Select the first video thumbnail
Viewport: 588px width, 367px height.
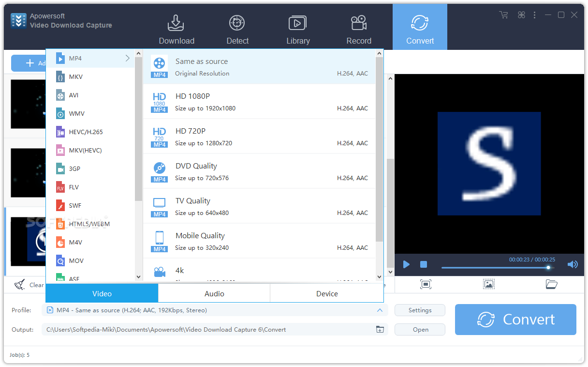click(28, 104)
